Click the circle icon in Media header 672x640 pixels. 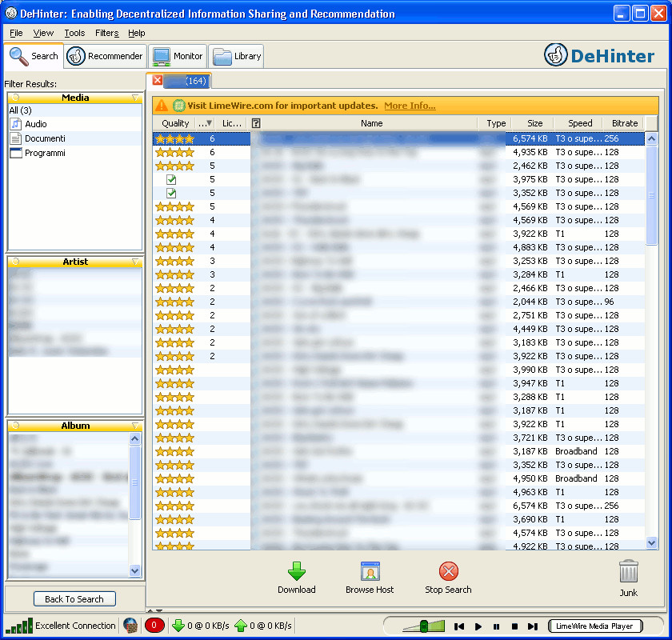pyautogui.click(x=15, y=98)
